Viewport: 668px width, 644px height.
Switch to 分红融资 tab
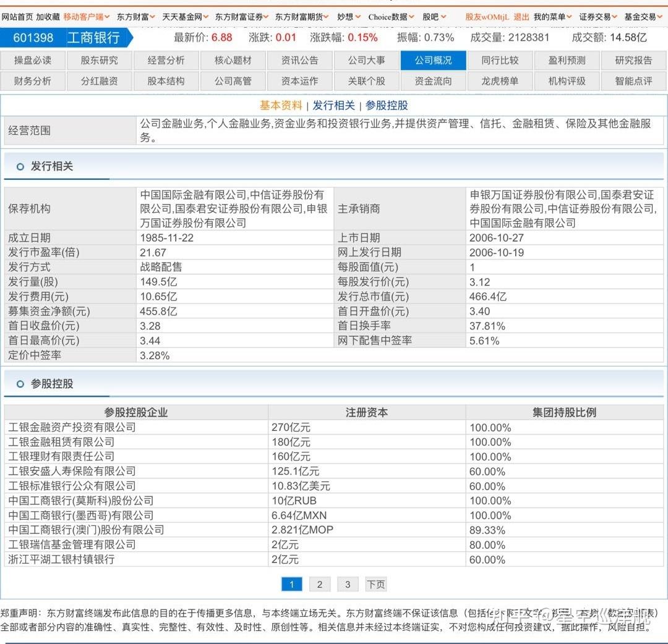click(99, 81)
